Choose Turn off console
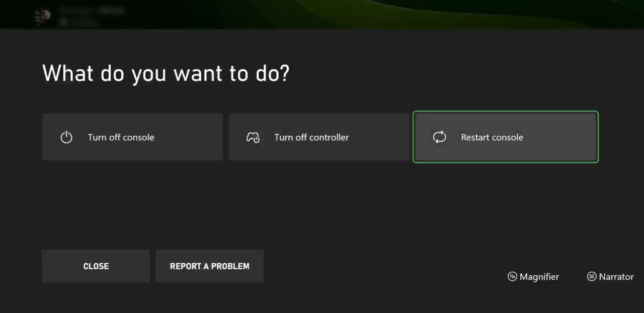Image resolution: width=644 pixels, height=313 pixels. tap(132, 137)
